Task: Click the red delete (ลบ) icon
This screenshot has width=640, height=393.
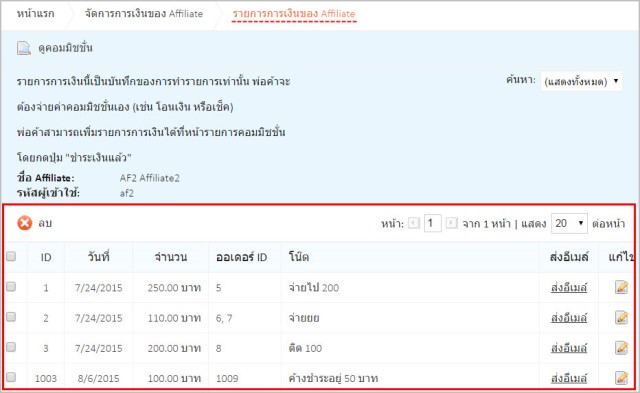Action: (x=24, y=223)
